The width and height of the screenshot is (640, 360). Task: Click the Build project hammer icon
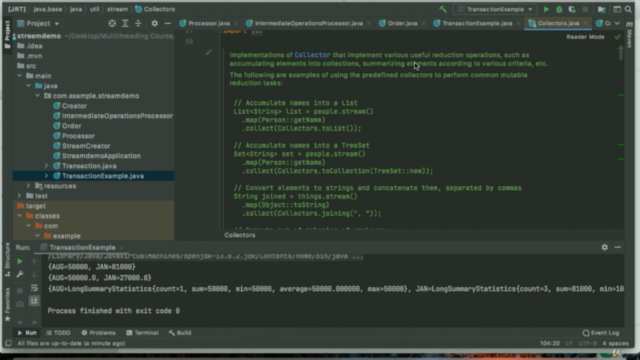click(x=443, y=9)
